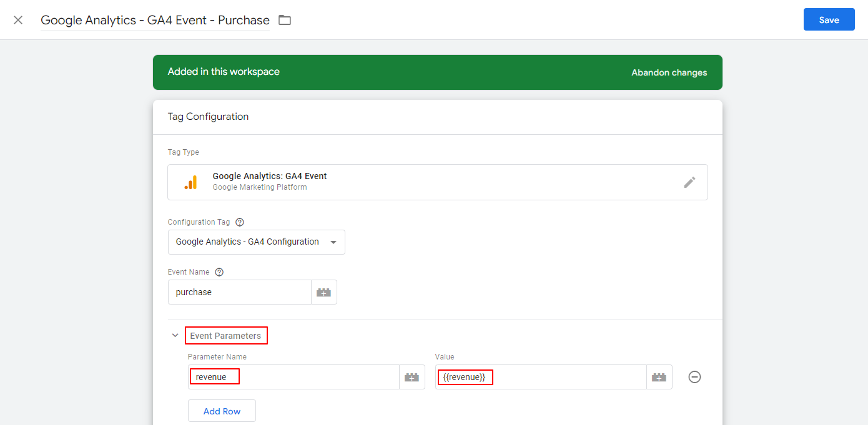Image resolution: width=868 pixels, height=425 pixels.
Task: Click the Save button
Action: tap(829, 20)
